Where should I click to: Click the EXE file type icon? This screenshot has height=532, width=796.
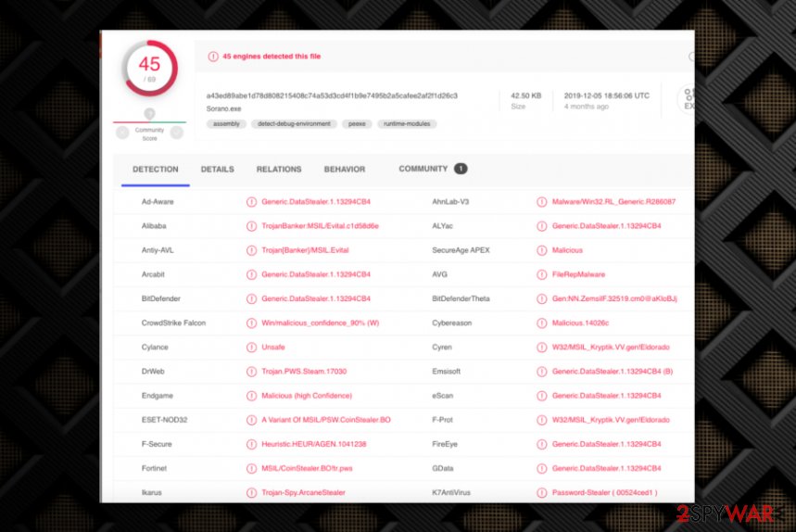[688, 99]
